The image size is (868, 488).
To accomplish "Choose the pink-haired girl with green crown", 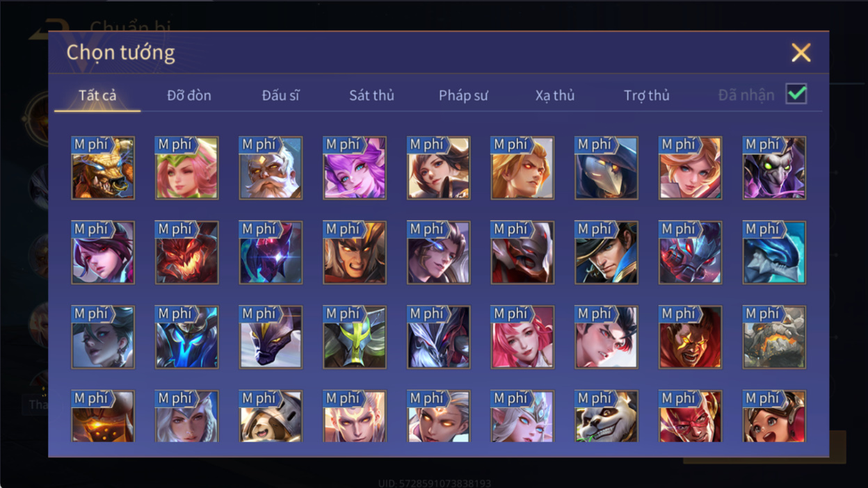I will tap(186, 168).
